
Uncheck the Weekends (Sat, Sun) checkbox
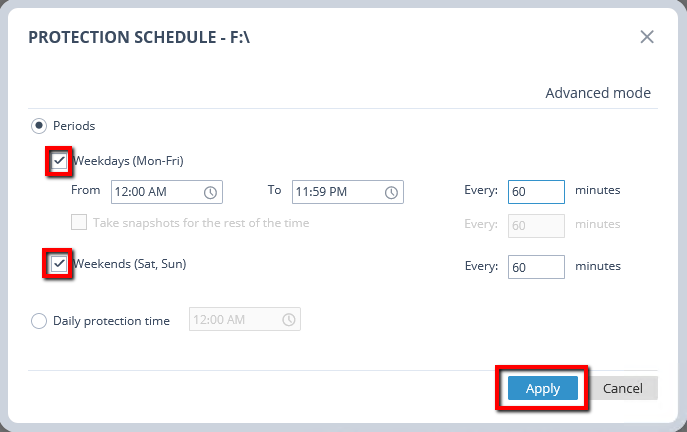(59, 264)
